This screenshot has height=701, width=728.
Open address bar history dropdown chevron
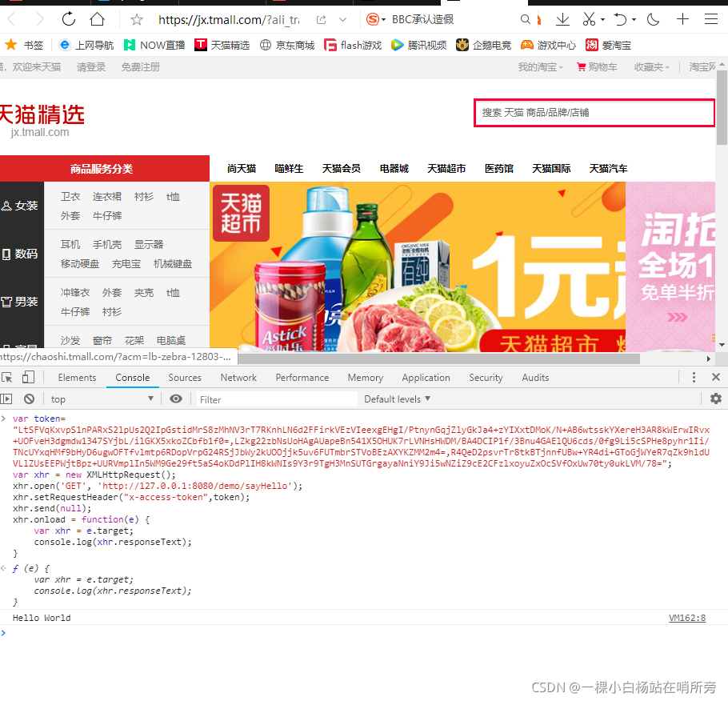[x=342, y=19]
